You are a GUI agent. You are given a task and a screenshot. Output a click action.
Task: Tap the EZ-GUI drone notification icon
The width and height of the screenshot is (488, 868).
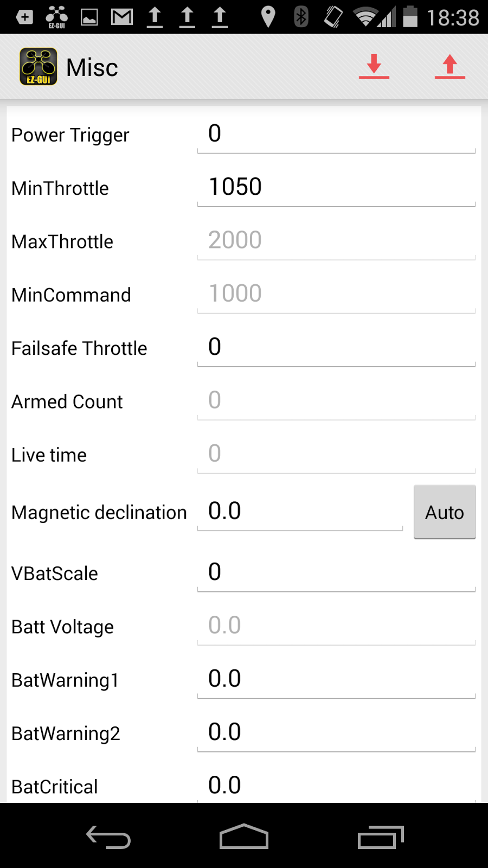pos(56,17)
